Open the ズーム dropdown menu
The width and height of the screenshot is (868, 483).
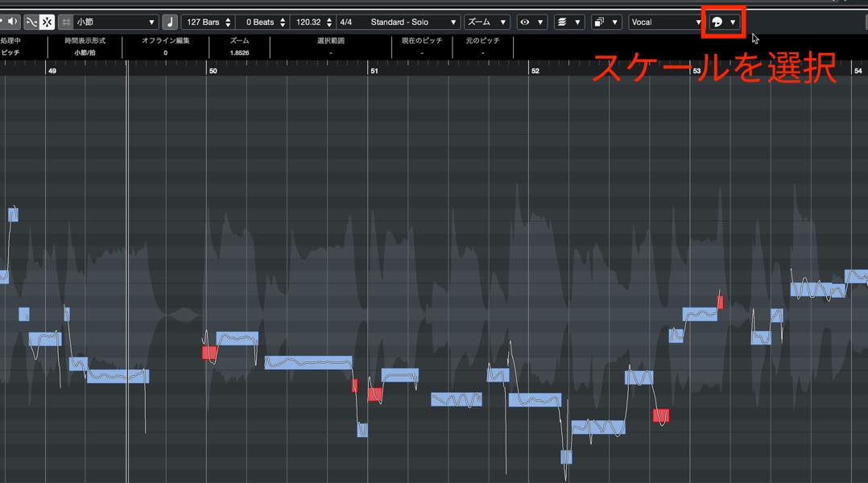click(x=486, y=22)
